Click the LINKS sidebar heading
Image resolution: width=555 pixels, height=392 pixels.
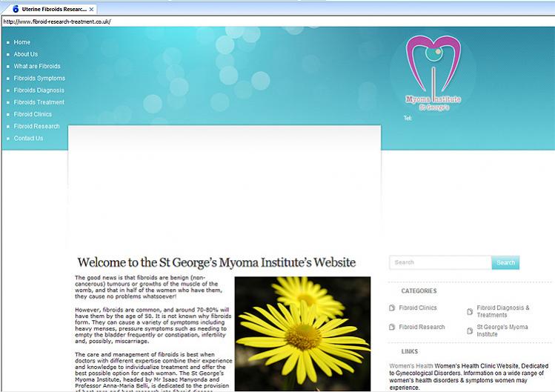(x=410, y=351)
